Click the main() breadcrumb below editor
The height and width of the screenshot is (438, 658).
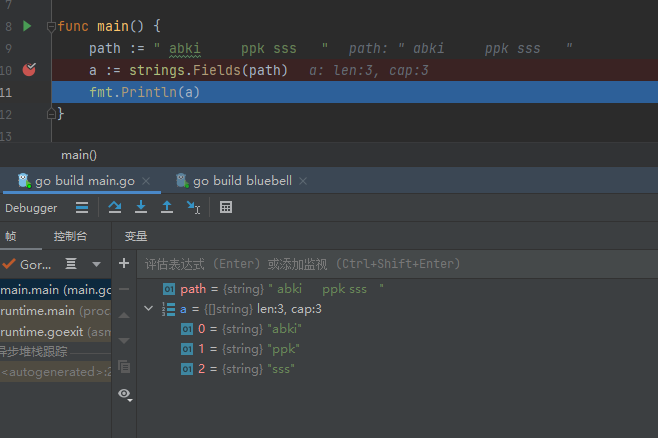(79, 155)
